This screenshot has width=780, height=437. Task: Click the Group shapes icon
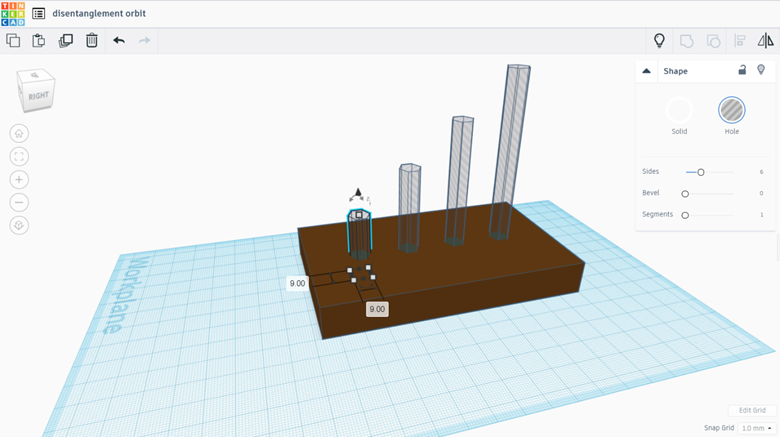tap(686, 41)
